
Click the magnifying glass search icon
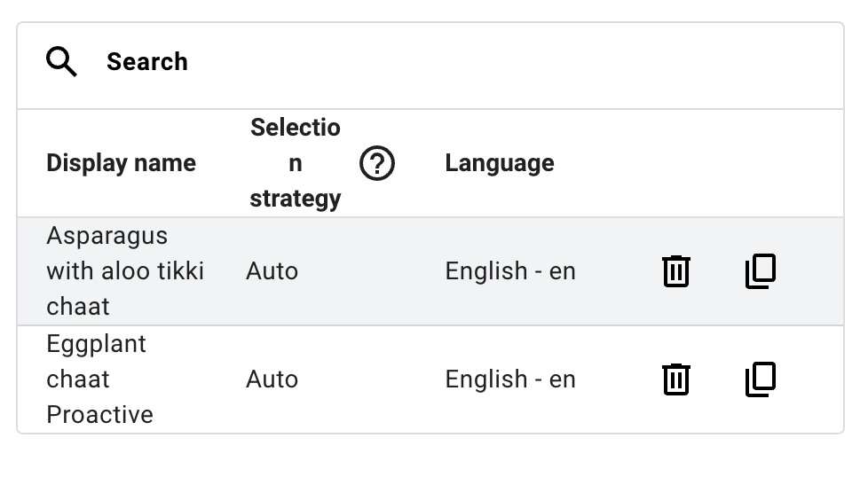(x=62, y=62)
